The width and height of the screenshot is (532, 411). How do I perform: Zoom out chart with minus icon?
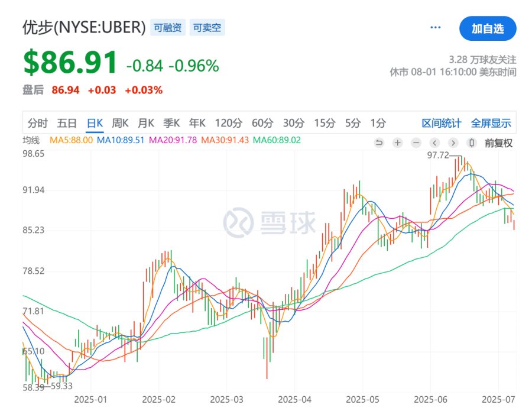click(x=416, y=143)
